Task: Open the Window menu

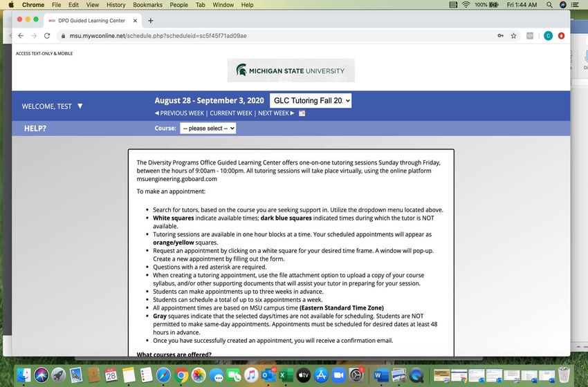Action: click(223, 5)
